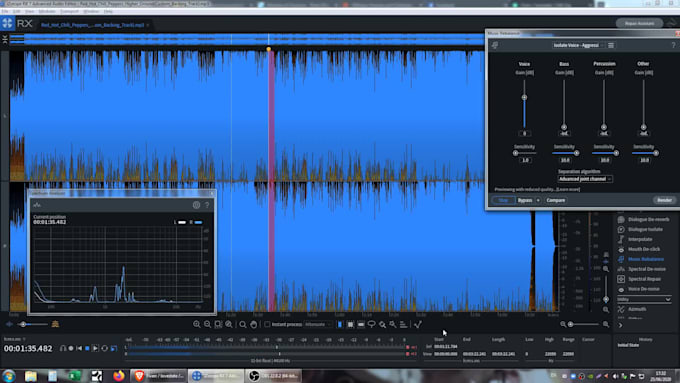
Task: Click the record button
Action: pyautogui.click(x=71, y=348)
